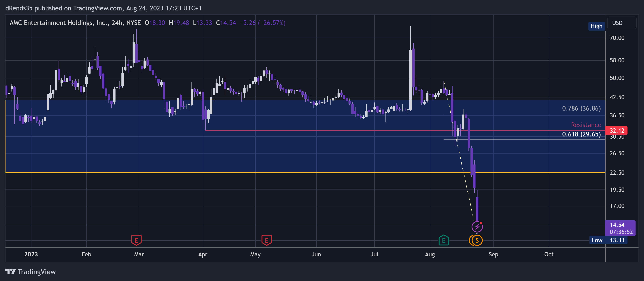
Task: Click the 0.786 (36.86) Fibonacci label
Action: click(x=581, y=108)
